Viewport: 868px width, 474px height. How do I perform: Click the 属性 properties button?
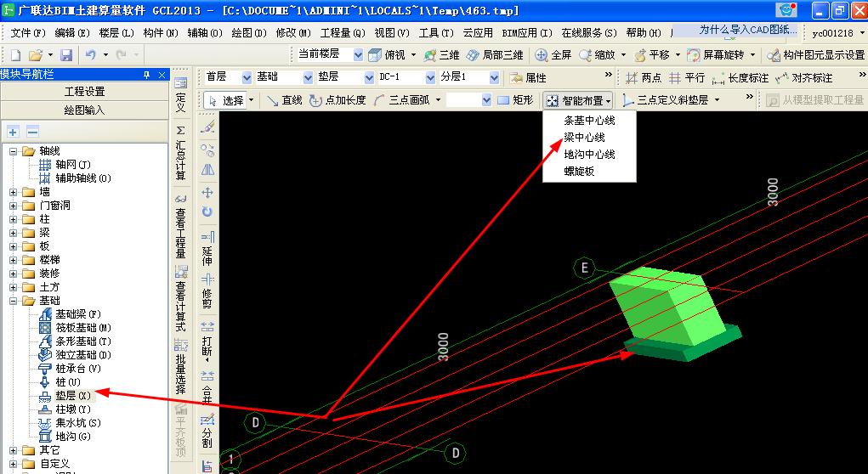(x=528, y=78)
